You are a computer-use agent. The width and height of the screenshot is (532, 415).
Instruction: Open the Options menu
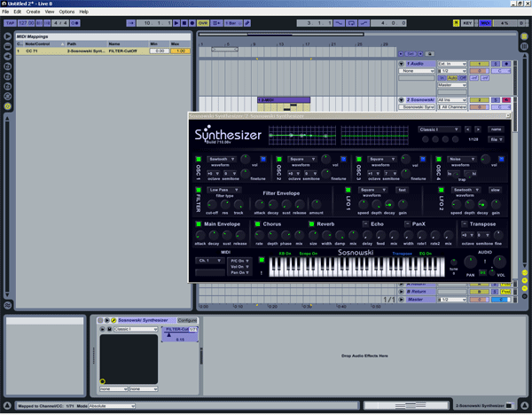66,12
